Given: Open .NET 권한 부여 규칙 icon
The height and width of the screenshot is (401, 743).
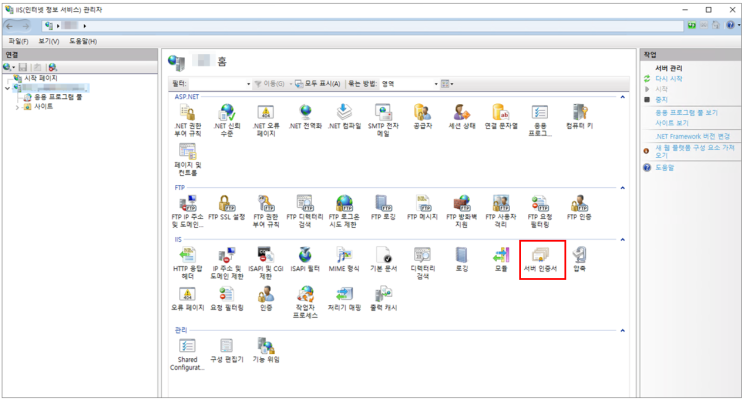Looking at the screenshot, I should pyautogui.click(x=188, y=120).
